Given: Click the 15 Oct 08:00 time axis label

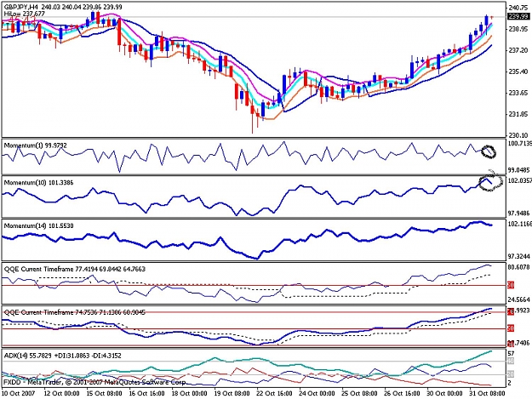Looking at the screenshot, I should (105, 393).
